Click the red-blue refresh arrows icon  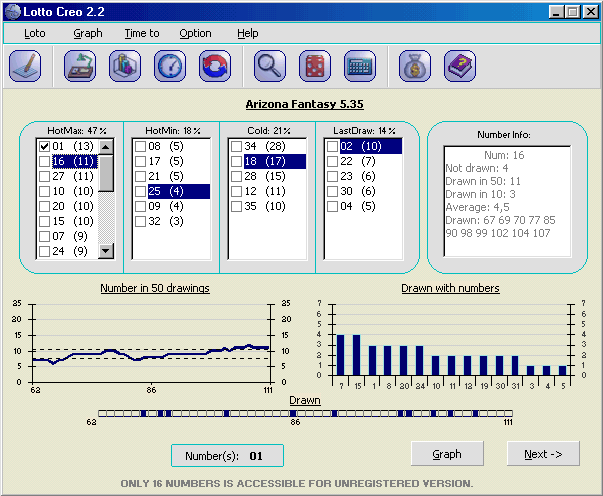(x=215, y=66)
